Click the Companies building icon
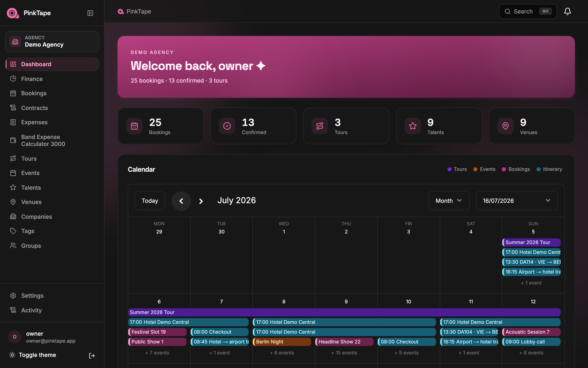Screen dimensions: 588x368 tap(13, 216)
